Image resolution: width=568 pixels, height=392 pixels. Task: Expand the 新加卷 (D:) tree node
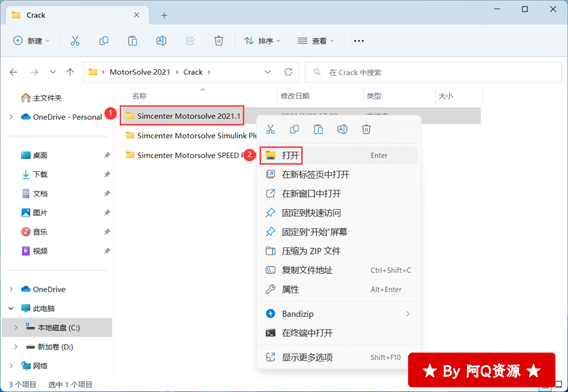pos(16,347)
